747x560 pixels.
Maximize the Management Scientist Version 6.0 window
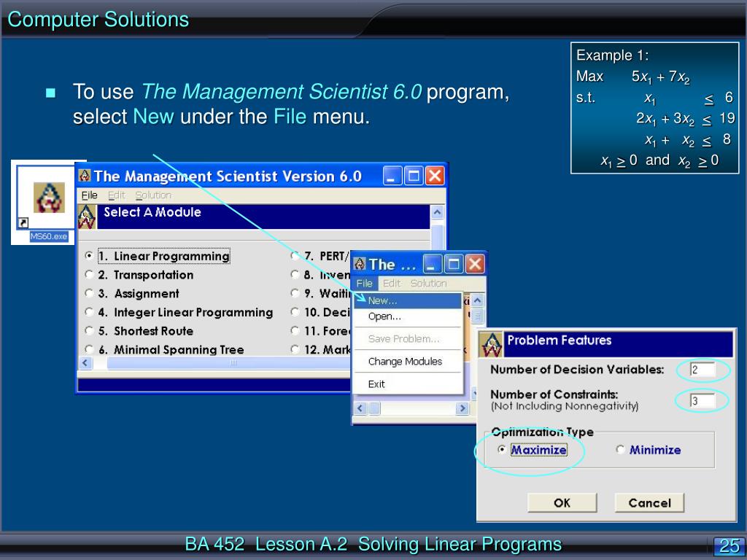pos(414,176)
